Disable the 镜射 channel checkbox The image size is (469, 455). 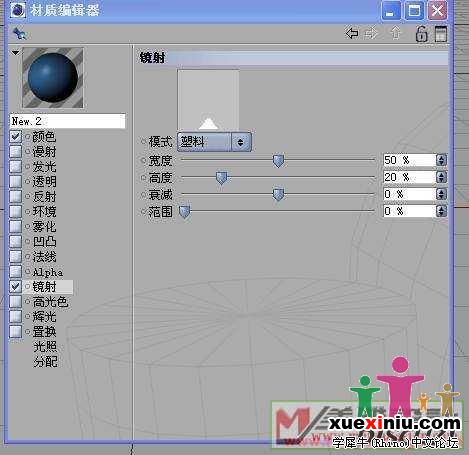click(x=16, y=287)
